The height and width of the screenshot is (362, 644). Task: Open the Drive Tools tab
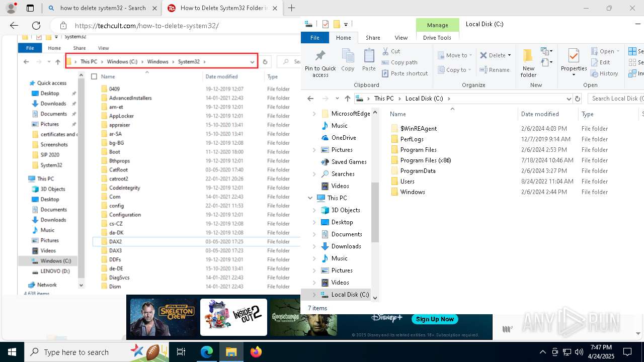point(437,38)
